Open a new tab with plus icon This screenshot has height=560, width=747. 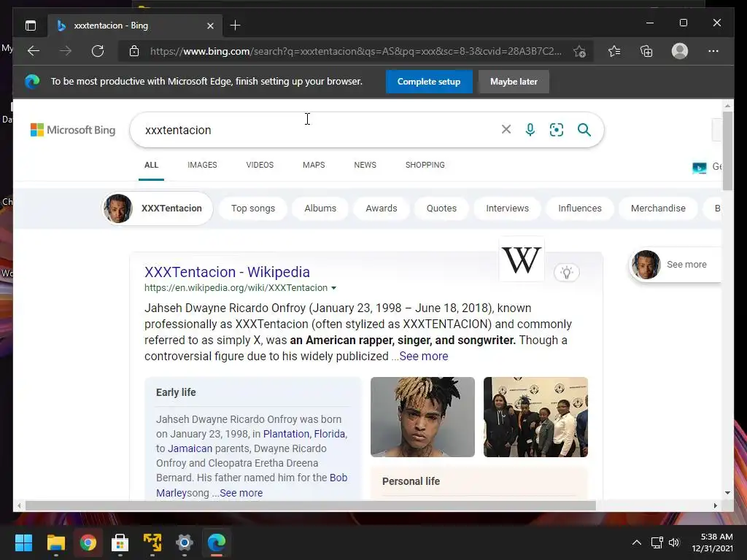point(235,26)
